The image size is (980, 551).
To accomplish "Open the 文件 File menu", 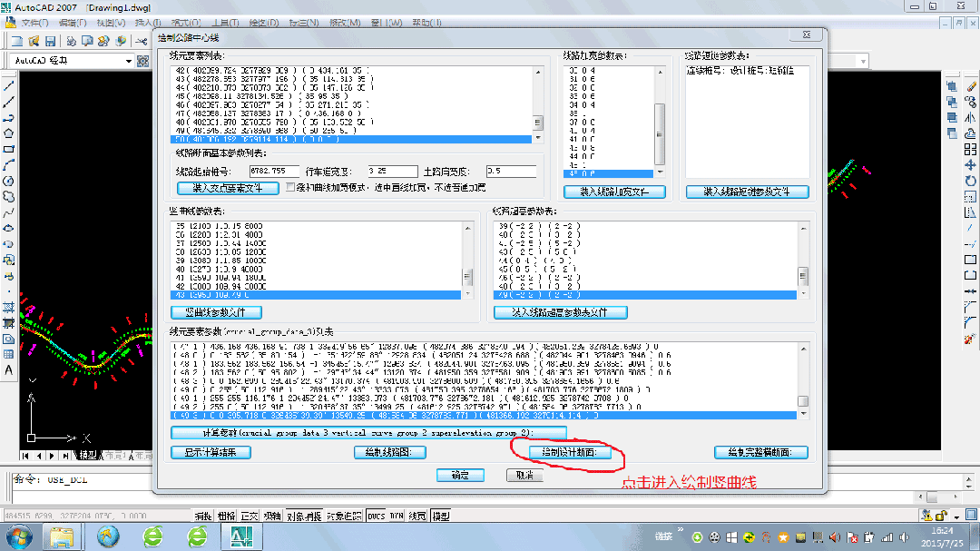I will 34,23.
